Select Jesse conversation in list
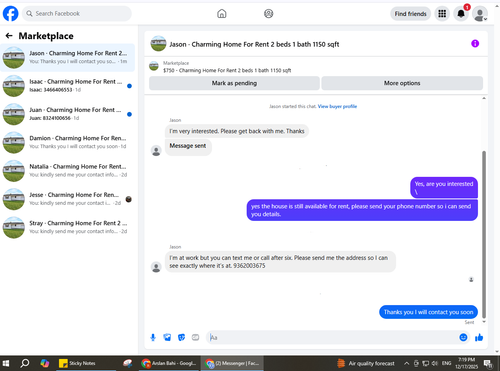This screenshot has height=371, width=500. (68, 199)
